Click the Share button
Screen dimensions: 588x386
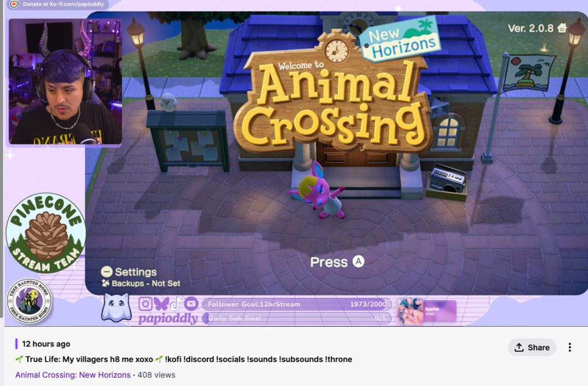coord(532,347)
